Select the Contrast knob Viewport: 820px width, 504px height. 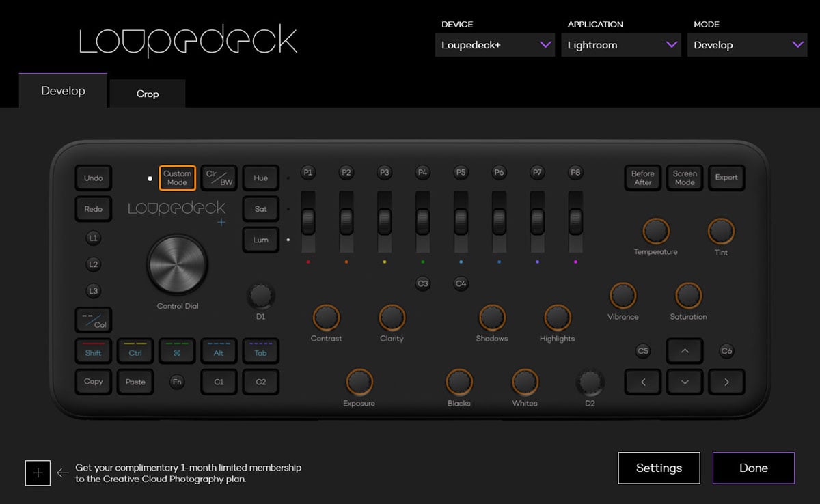[x=326, y=318]
